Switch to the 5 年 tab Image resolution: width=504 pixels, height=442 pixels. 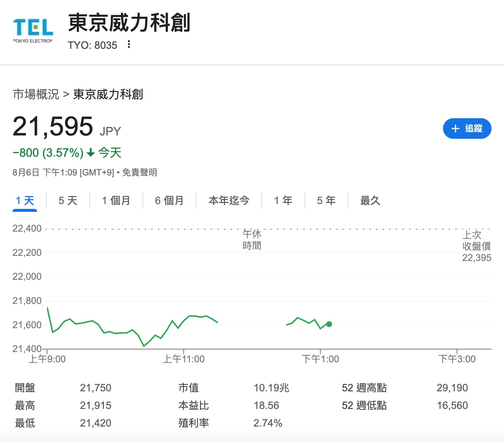coord(326,201)
